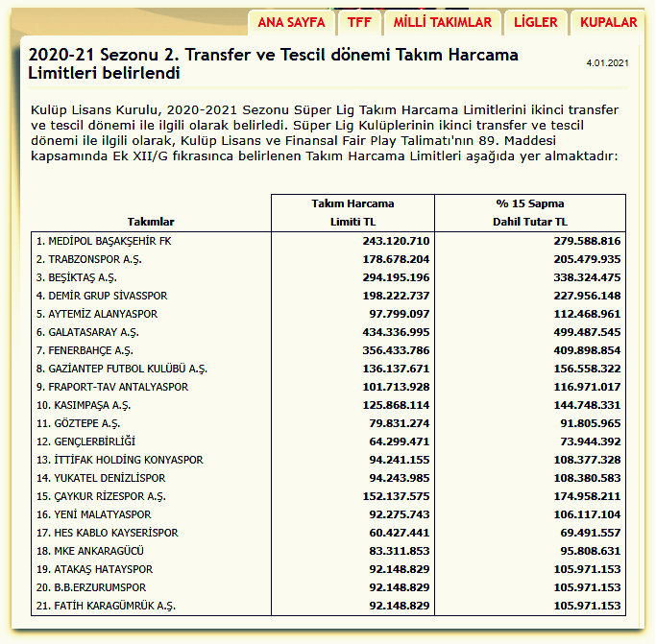
Task: Click Malatyaspor deviation total 106.117.104
Action: click(587, 514)
